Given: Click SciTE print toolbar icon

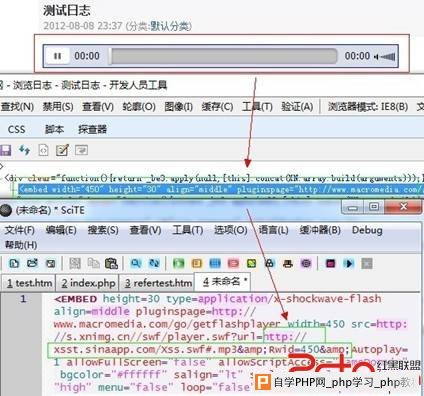Looking at the screenshot, I should click(288, 264).
